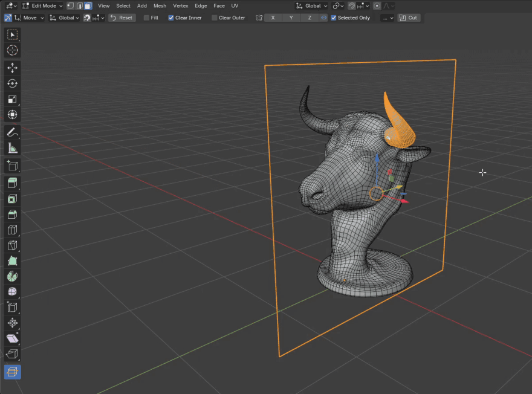This screenshot has width=532, height=394.
Task: Select the Extrude Region tool
Action: click(12, 183)
